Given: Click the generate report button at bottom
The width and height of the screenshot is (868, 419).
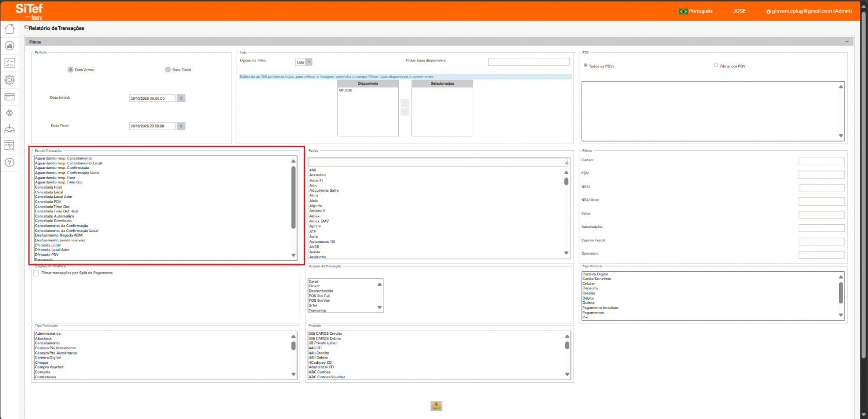Looking at the screenshot, I should (x=436, y=406).
